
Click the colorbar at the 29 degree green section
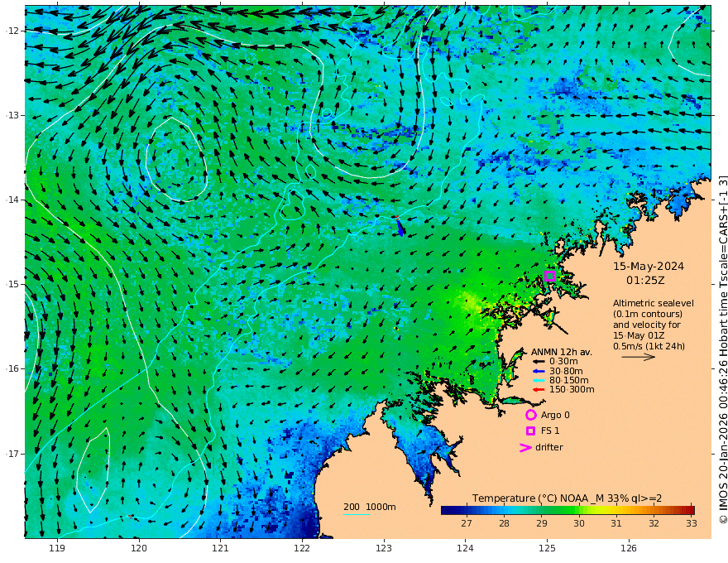tap(541, 510)
